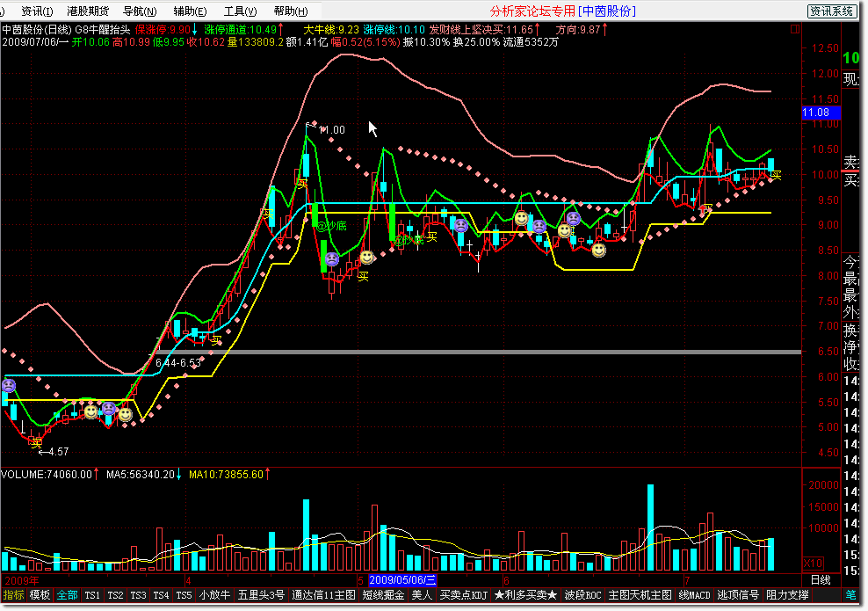Switch to the TS5 indicator tab
868x611 pixels.
184,595
